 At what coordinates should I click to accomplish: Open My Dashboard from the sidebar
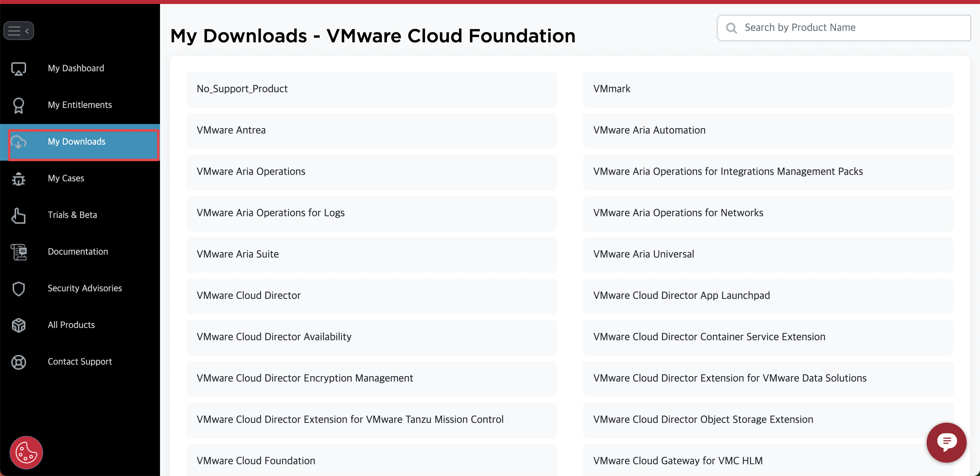click(x=80, y=68)
